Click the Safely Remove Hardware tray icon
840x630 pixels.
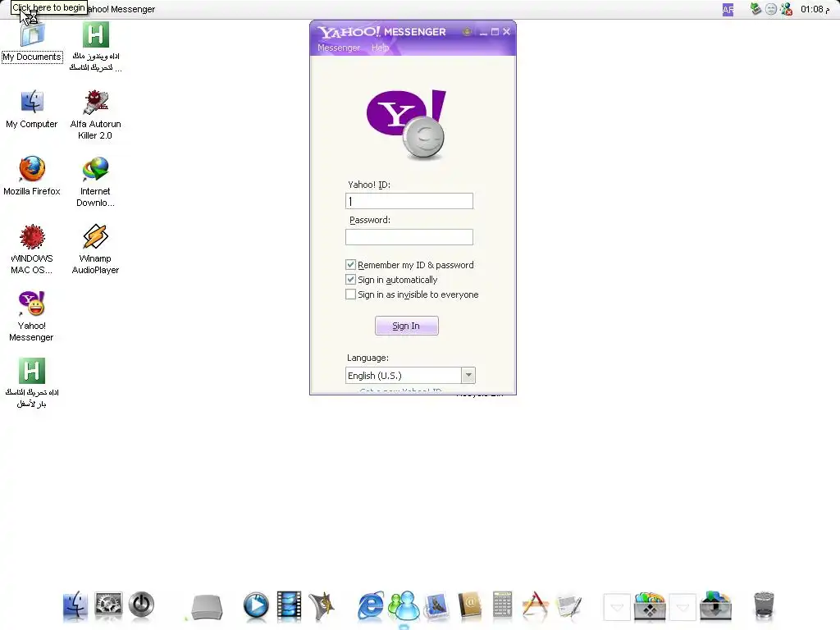pyautogui.click(x=756, y=8)
